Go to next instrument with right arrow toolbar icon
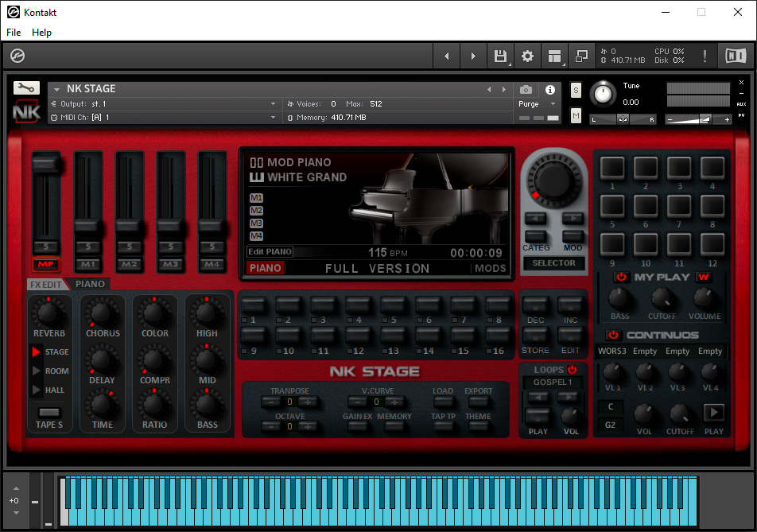This screenshot has height=532, width=757. click(473, 56)
